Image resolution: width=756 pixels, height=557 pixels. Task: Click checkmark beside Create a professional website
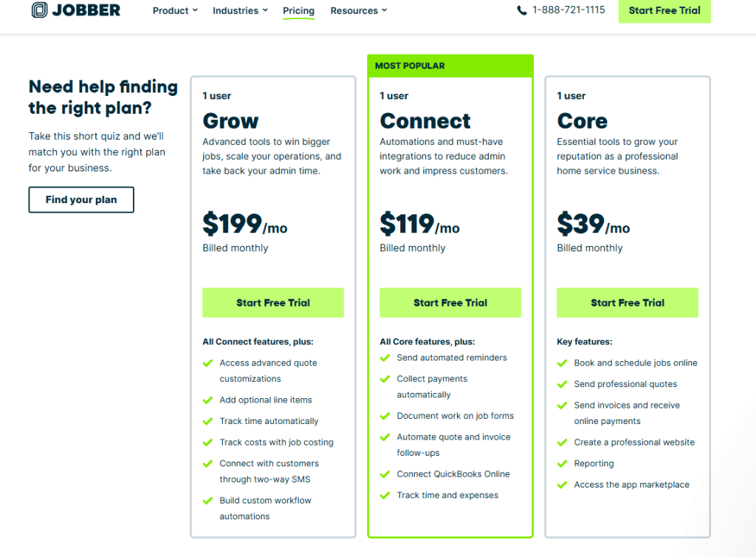(x=562, y=442)
